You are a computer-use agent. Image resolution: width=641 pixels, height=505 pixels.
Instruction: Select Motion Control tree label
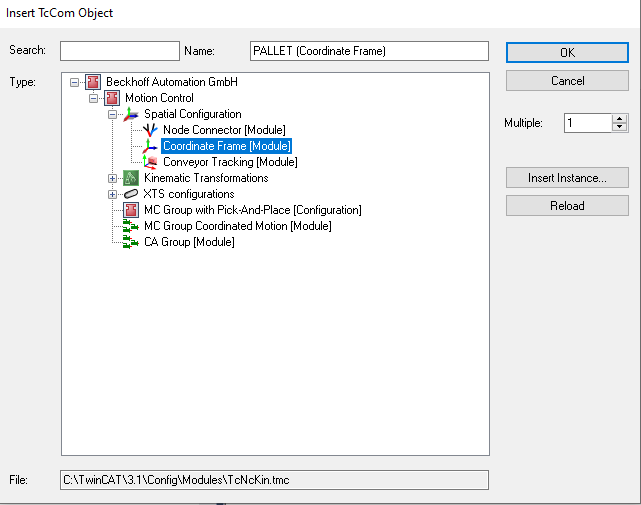(159, 98)
